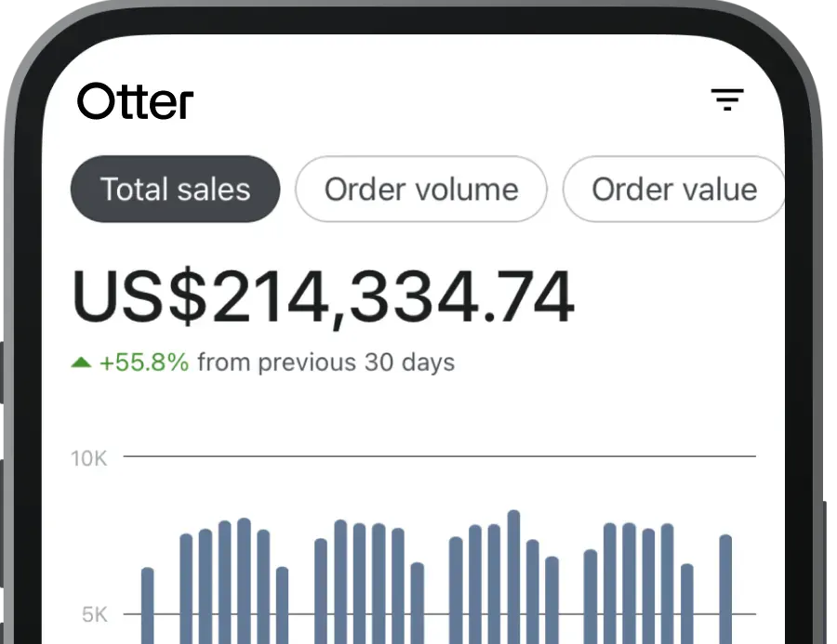Viewport: 837px width, 644px height.
Task: Click the +55.8% change percentage
Action: 144,362
